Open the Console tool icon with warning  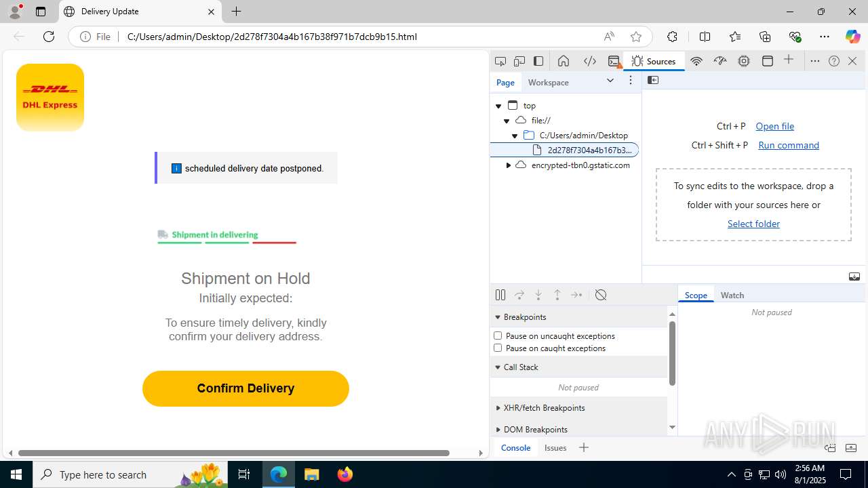[614, 61]
